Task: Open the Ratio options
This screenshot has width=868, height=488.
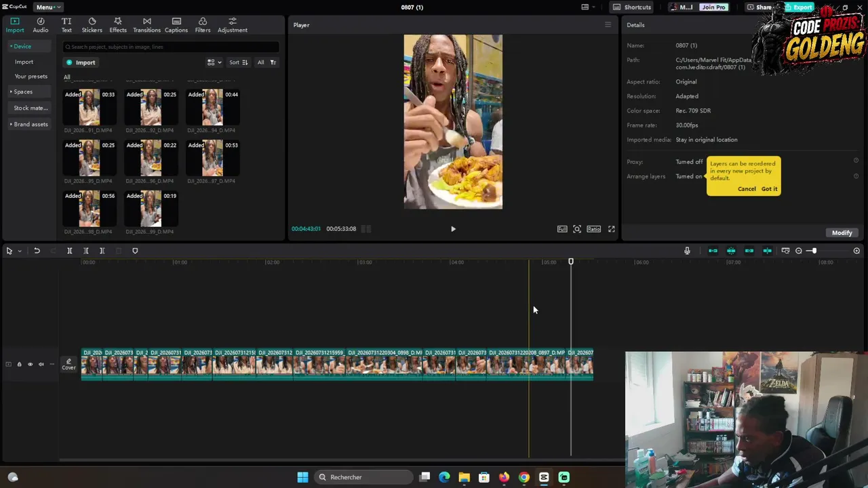Action: [x=593, y=229]
